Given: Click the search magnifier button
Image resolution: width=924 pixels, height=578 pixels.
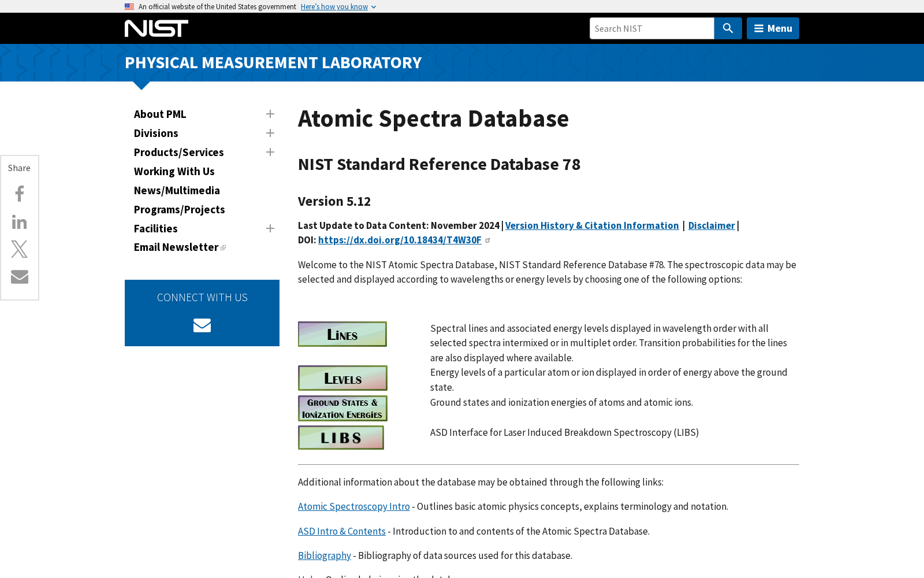Looking at the screenshot, I should pos(728,28).
